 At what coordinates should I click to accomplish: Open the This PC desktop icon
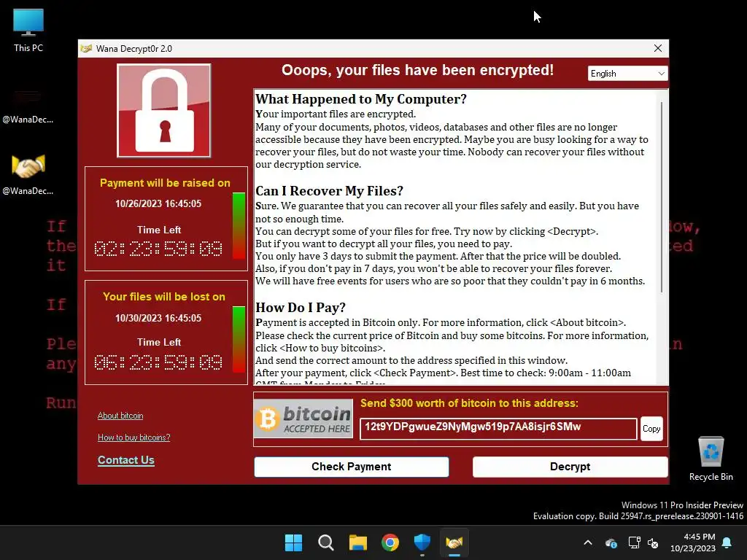(x=28, y=31)
